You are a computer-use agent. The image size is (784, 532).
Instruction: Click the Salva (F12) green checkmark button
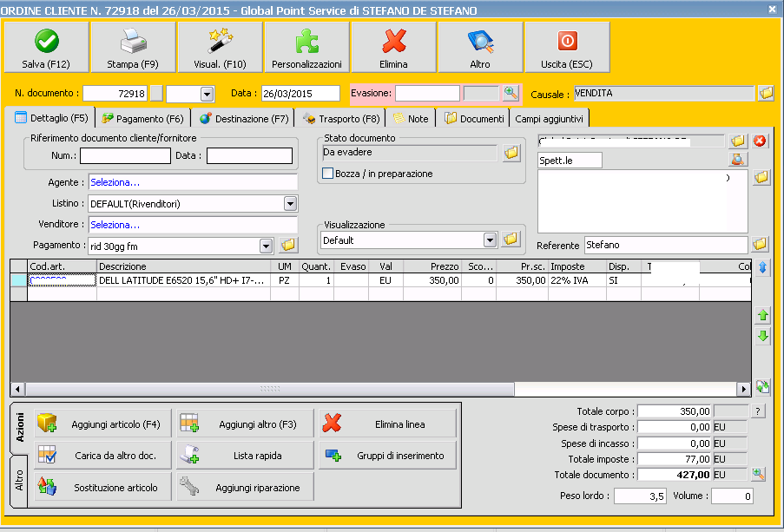[46, 47]
